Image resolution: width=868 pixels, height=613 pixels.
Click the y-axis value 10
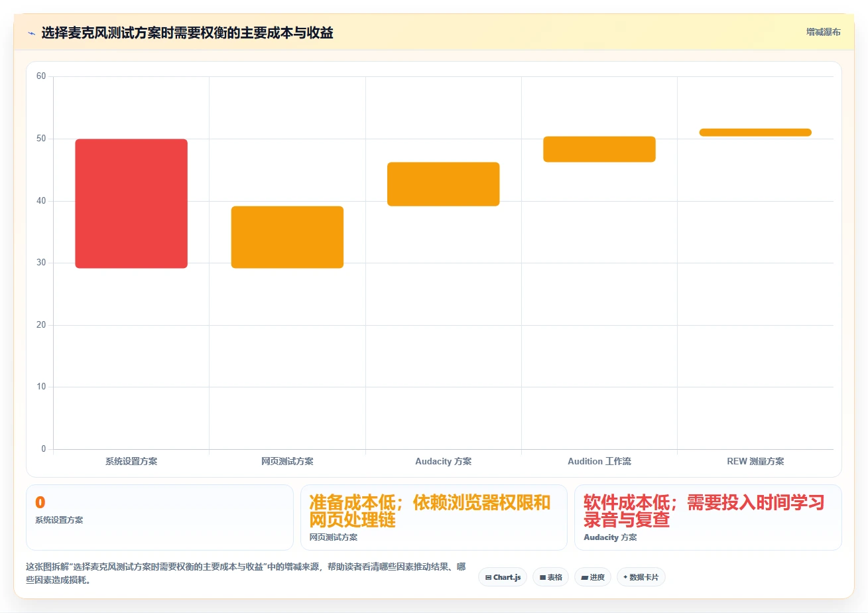(x=41, y=387)
